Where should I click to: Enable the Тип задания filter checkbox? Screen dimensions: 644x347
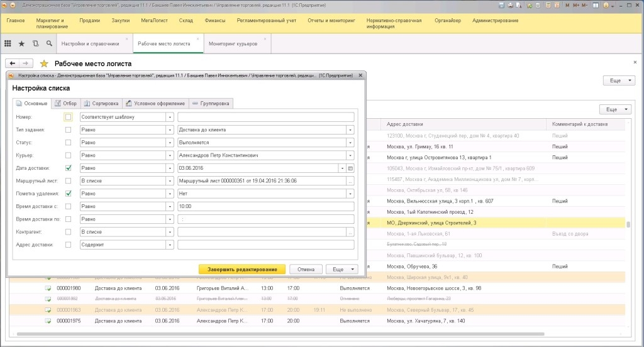pyautogui.click(x=68, y=129)
